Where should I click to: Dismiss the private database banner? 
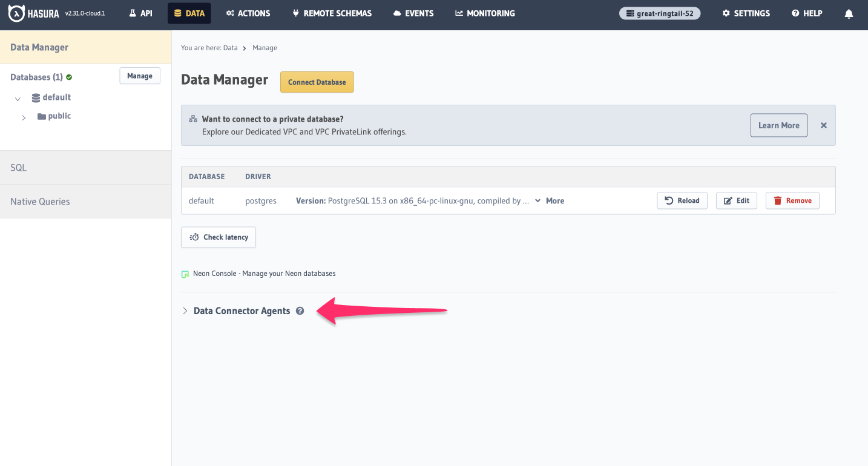click(x=823, y=125)
